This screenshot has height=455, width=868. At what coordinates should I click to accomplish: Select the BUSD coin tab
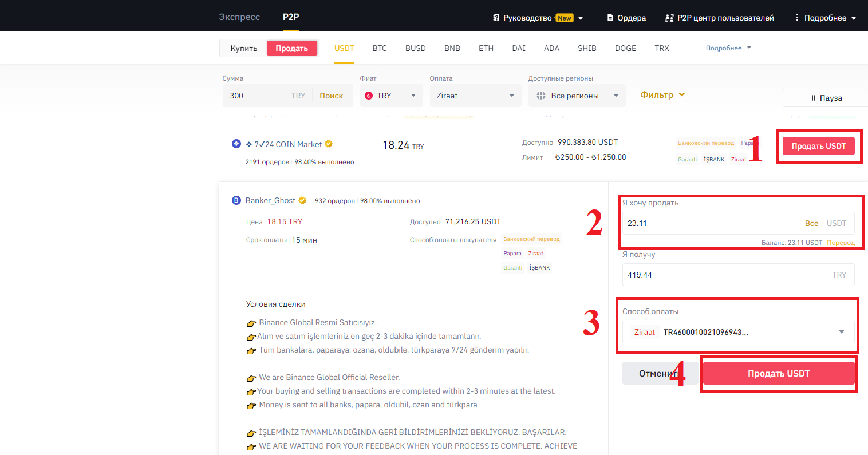416,48
